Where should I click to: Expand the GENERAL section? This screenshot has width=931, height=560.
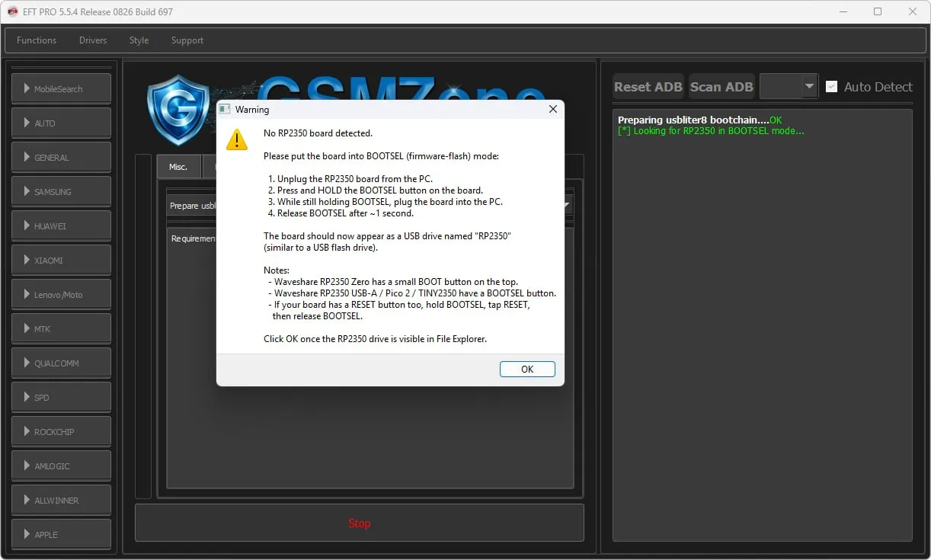click(x=61, y=157)
